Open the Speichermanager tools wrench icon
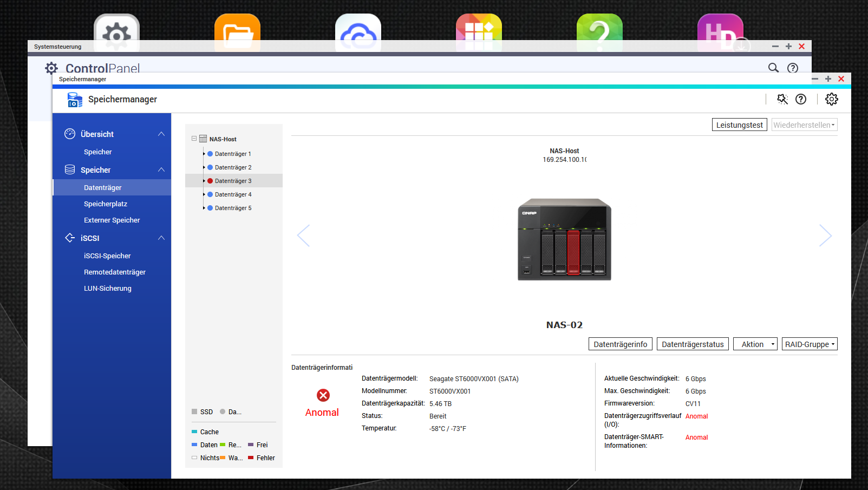 782,99
